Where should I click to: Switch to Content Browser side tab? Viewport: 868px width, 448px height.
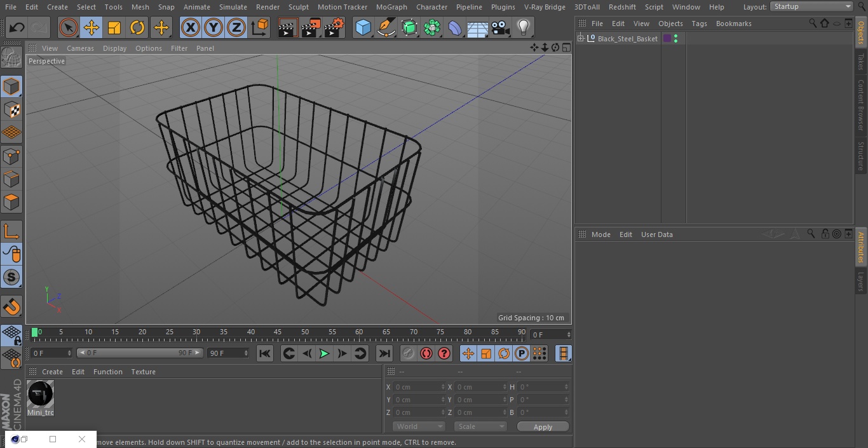[861, 105]
